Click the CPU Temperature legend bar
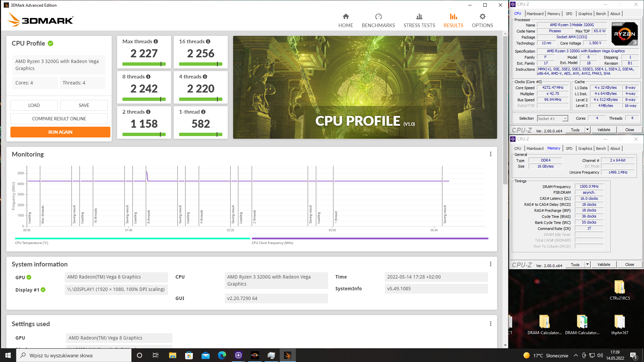 coord(132,238)
